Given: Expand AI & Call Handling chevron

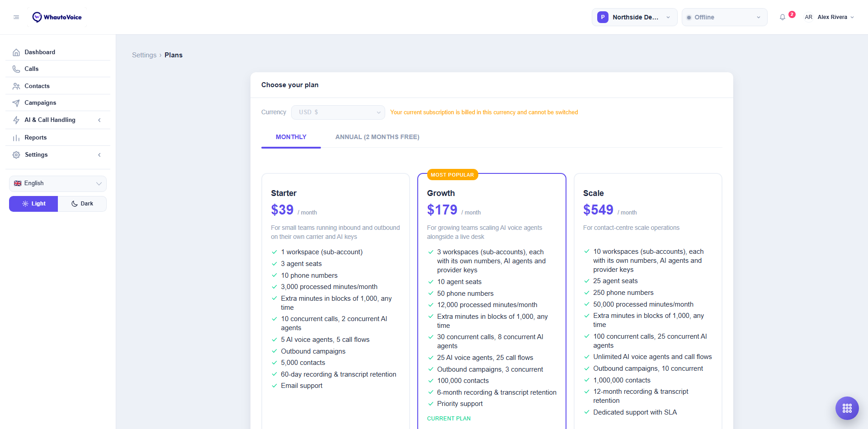Looking at the screenshot, I should (99, 120).
